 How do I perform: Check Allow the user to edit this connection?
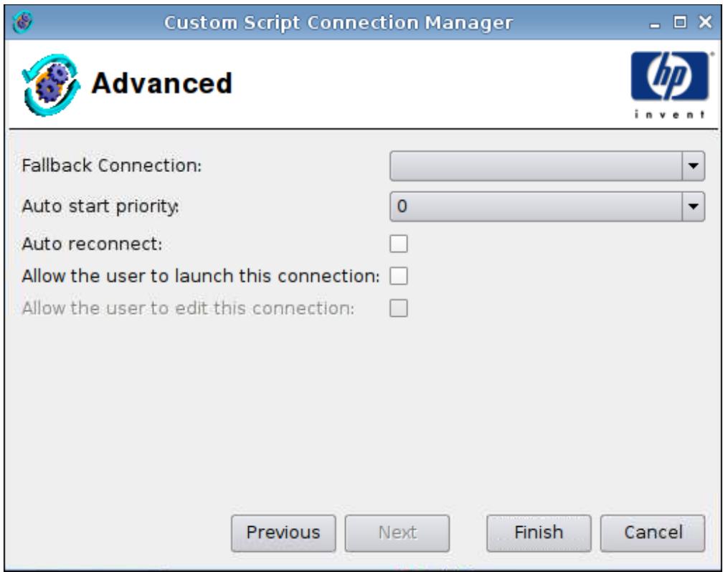click(398, 308)
